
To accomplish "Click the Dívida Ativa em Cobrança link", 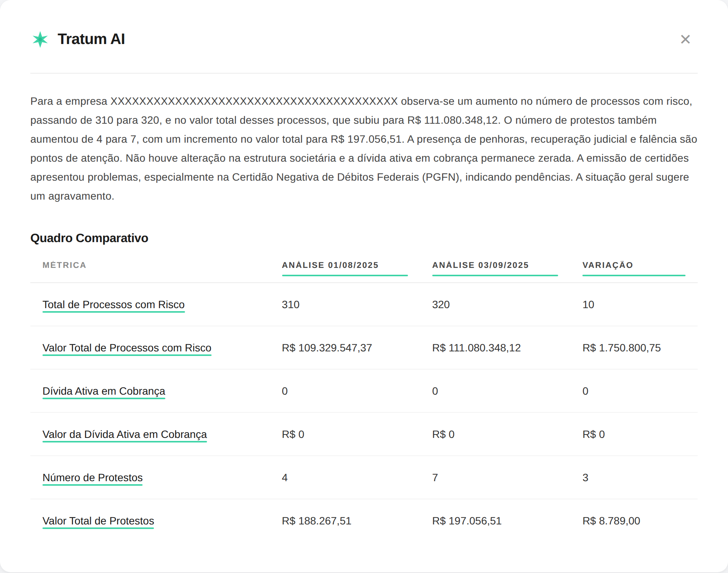I will click(104, 391).
